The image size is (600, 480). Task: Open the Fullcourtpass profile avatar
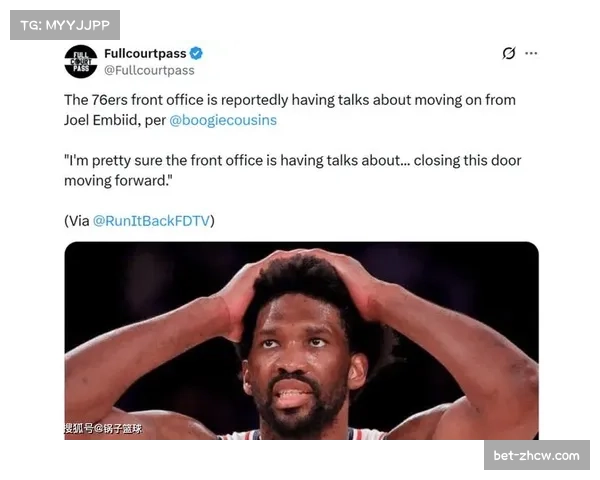81,61
